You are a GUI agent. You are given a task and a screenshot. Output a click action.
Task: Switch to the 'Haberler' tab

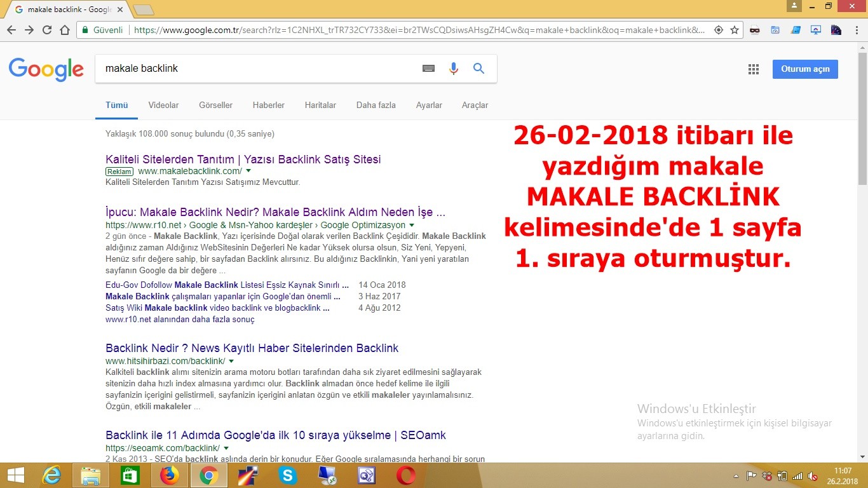click(269, 105)
